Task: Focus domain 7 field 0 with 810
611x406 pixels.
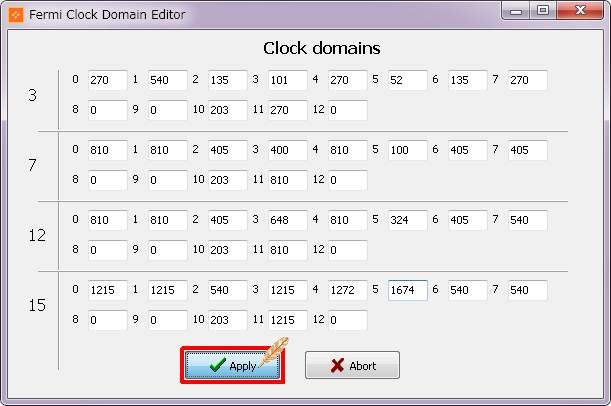Action: coord(108,150)
